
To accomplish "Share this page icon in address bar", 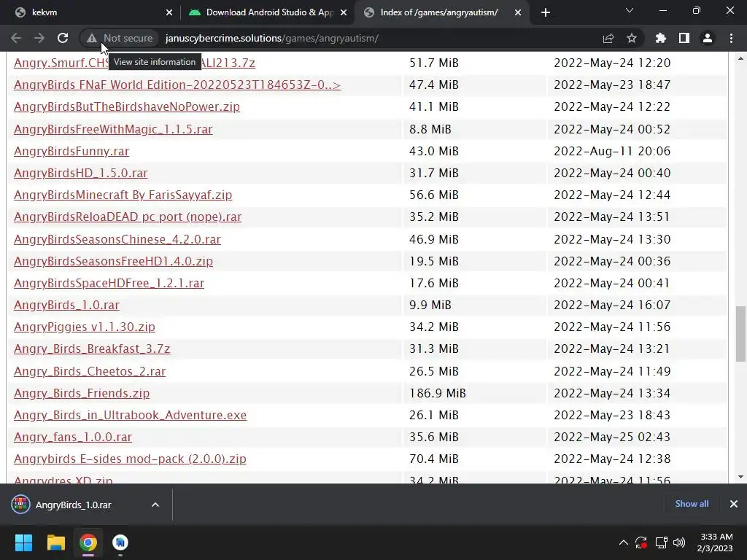I will [608, 38].
